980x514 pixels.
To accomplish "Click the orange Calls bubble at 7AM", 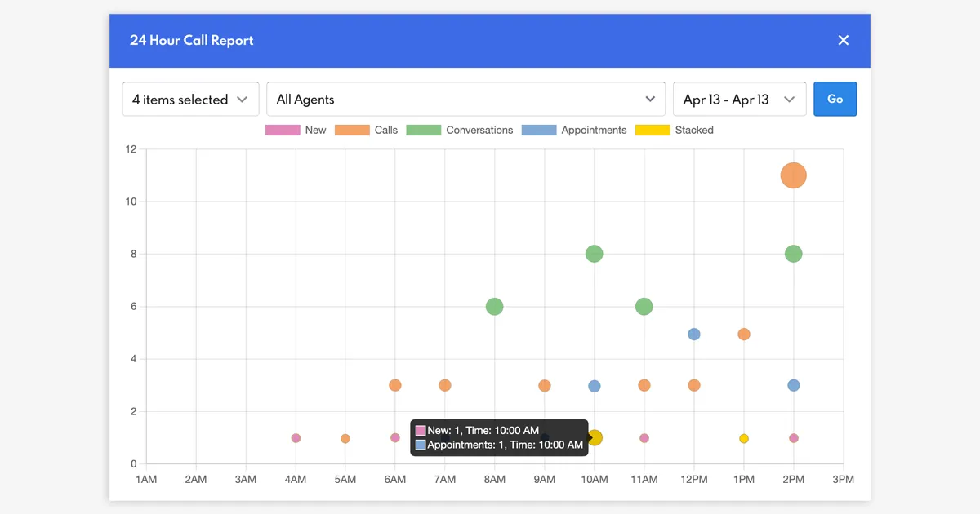I will click(445, 385).
